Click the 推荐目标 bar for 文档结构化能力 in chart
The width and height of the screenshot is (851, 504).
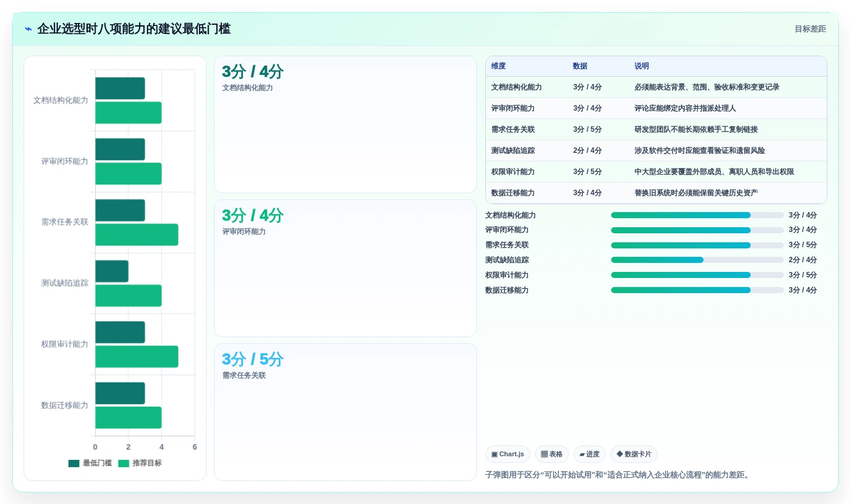point(128,113)
